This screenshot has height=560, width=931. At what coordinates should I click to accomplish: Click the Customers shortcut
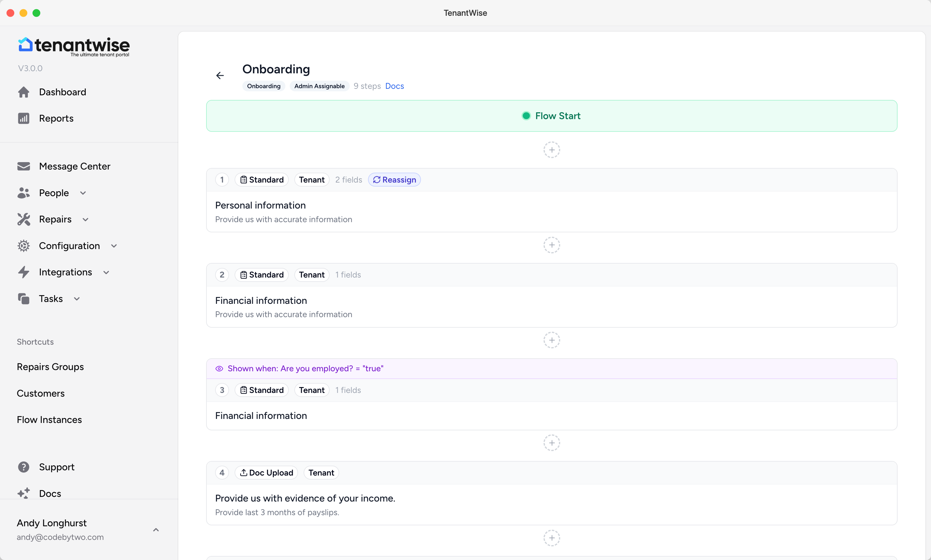(x=40, y=393)
